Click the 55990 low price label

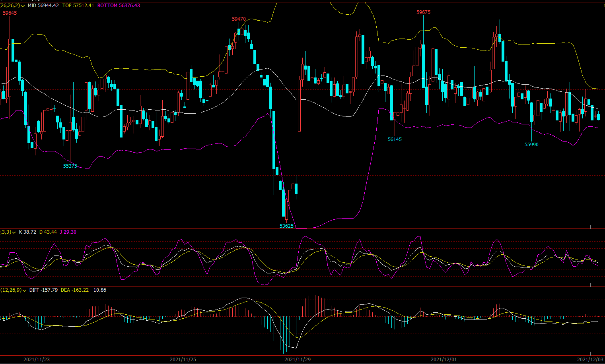click(532, 145)
